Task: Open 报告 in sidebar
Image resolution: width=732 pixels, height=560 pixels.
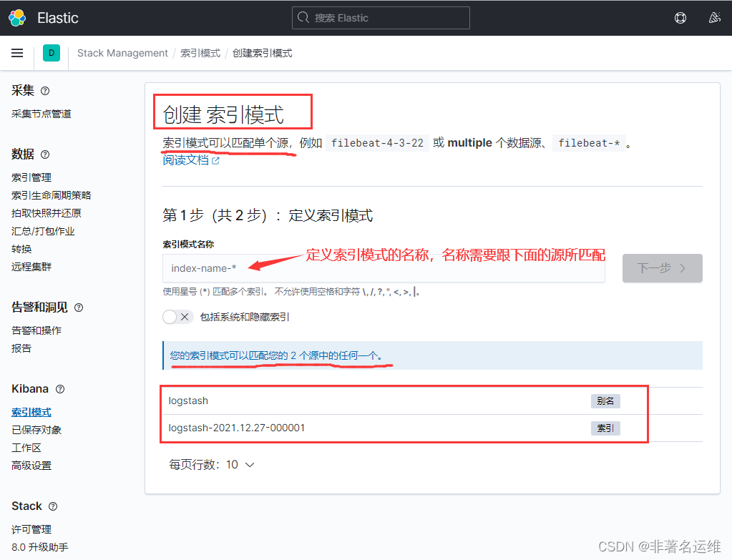Action: [x=21, y=348]
